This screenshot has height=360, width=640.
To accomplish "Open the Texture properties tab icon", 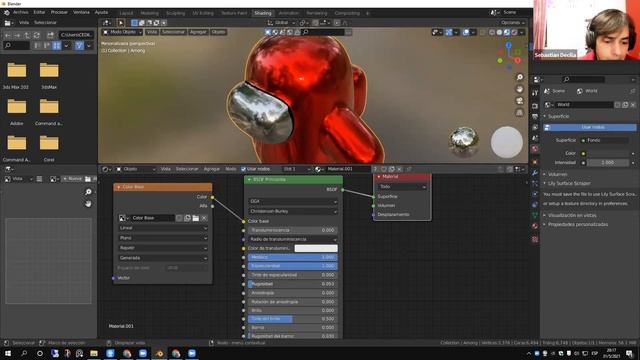I will click(535, 239).
